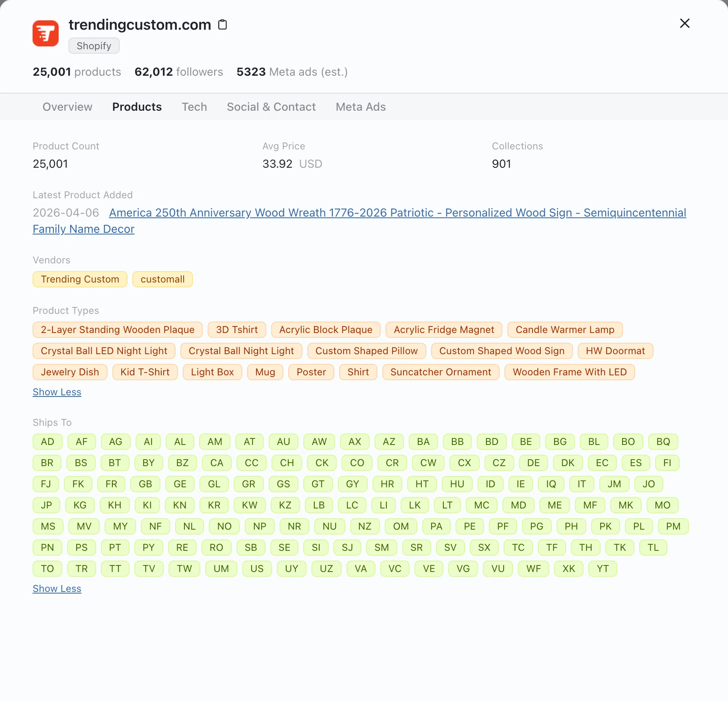The width and height of the screenshot is (728, 701).
Task: Select the Trending Custom vendor tag
Action: point(80,279)
